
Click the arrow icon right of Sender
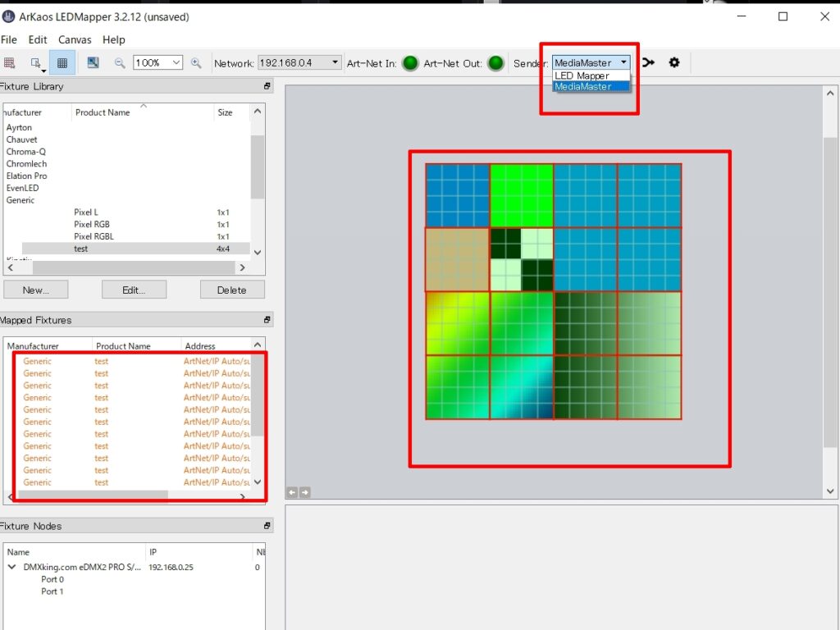(648, 62)
